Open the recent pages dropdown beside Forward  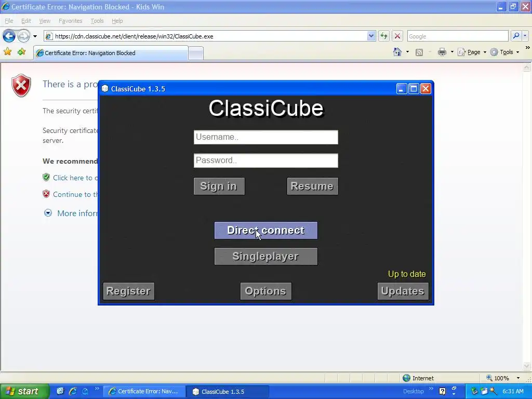[35, 36]
